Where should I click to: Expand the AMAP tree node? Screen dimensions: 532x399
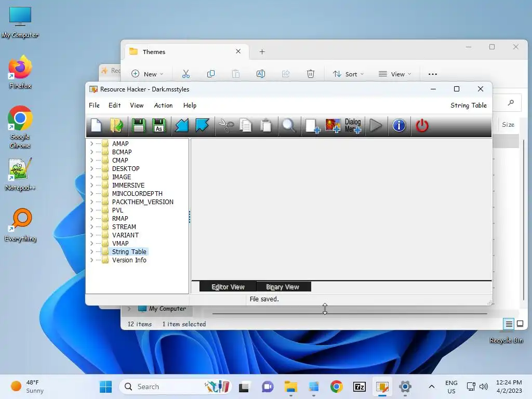click(91, 143)
